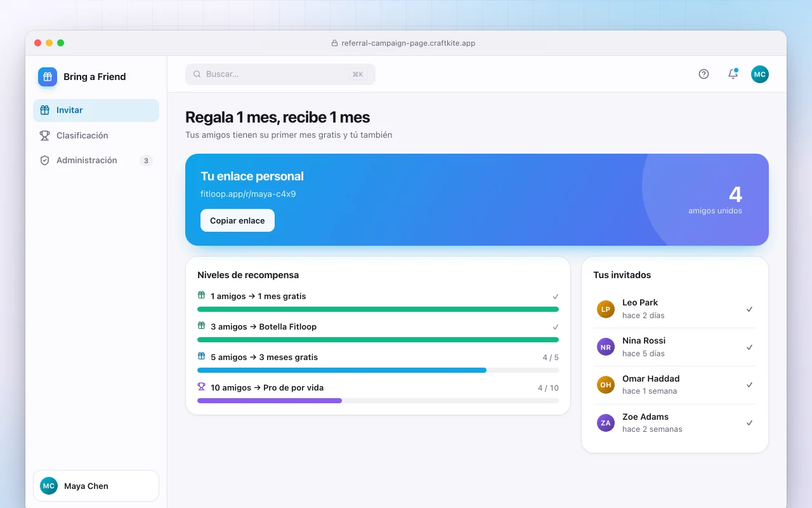Click the checkmark next to Zoe Adams

point(749,423)
